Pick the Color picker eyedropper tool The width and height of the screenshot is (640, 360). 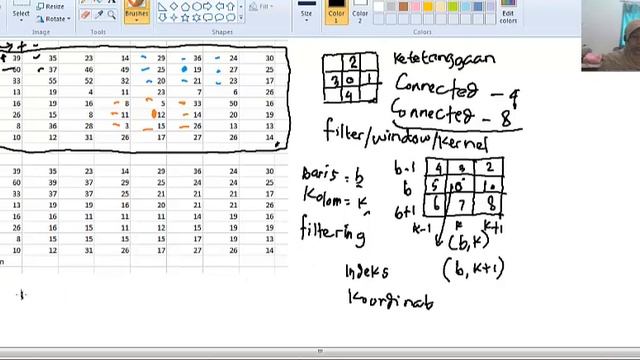pos(99,15)
